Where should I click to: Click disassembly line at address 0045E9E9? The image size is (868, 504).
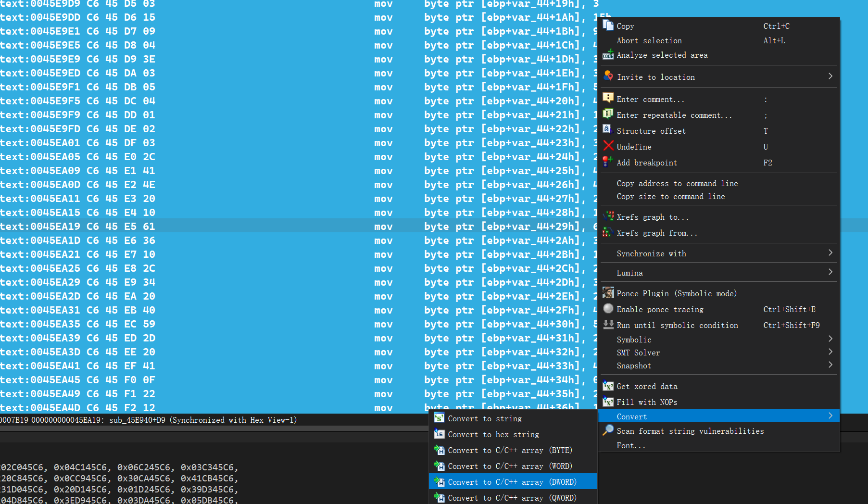298,59
